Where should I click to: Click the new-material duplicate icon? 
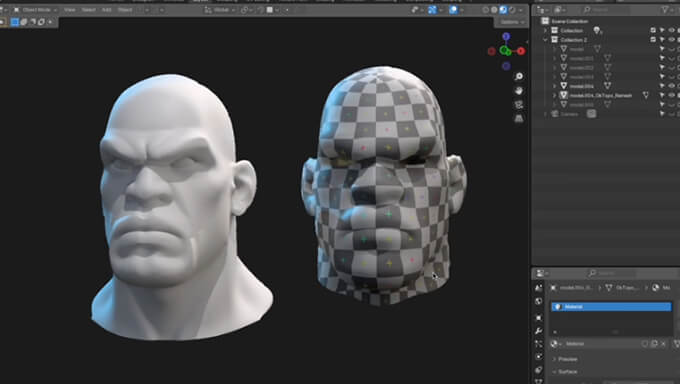[654, 344]
